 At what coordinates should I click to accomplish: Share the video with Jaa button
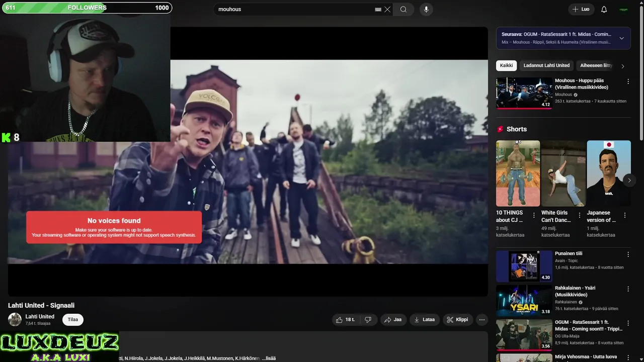click(393, 320)
